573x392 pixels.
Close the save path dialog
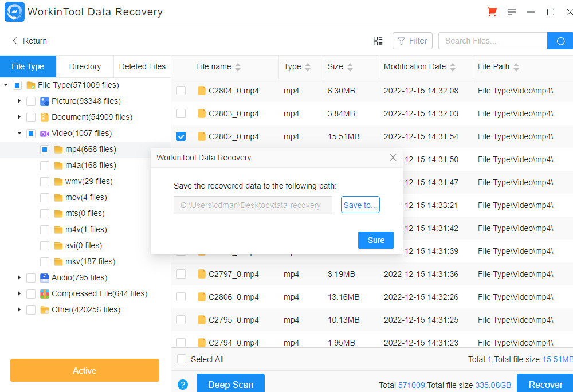(x=393, y=158)
